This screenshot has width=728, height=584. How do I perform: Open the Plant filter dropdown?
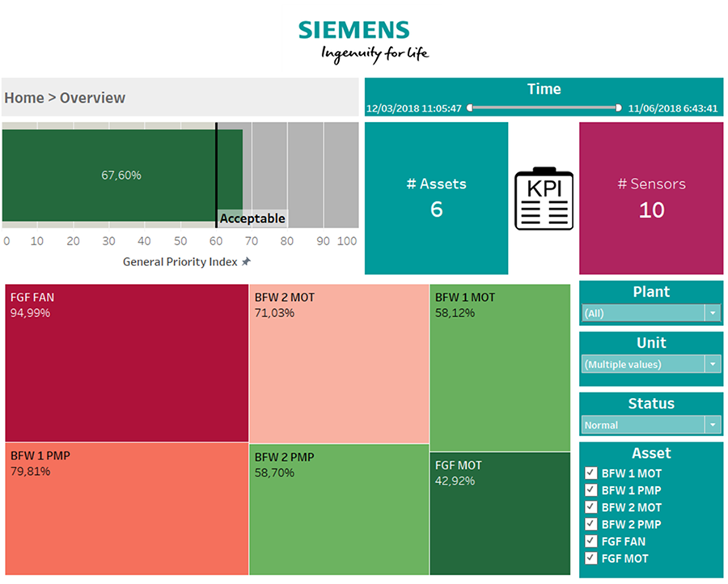pos(712,314)
